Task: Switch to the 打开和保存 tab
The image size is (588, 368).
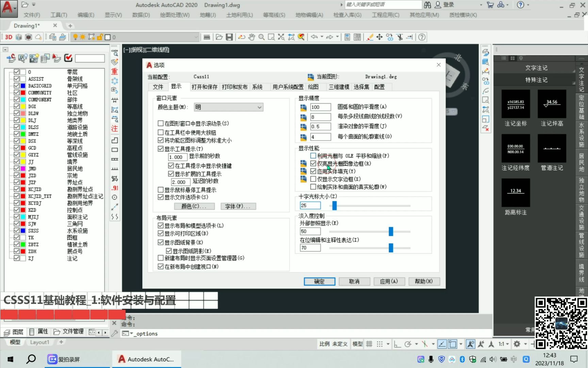Action: (x=204, y=87)
